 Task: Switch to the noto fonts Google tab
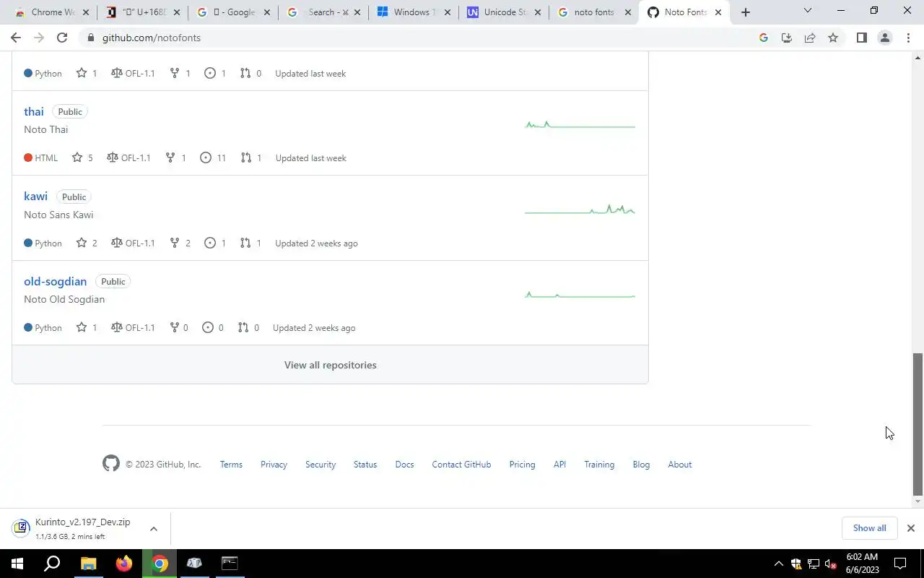point(593,12)
